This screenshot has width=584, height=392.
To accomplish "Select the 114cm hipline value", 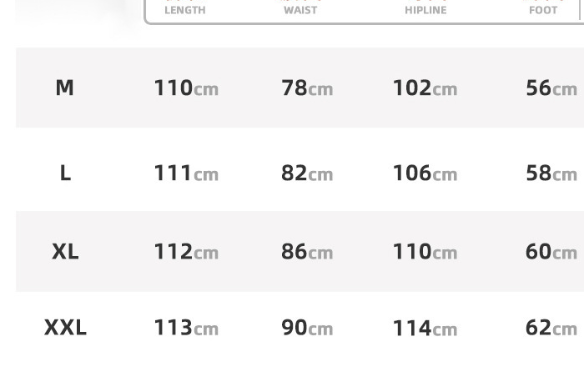I will click(x=425, y=328).
